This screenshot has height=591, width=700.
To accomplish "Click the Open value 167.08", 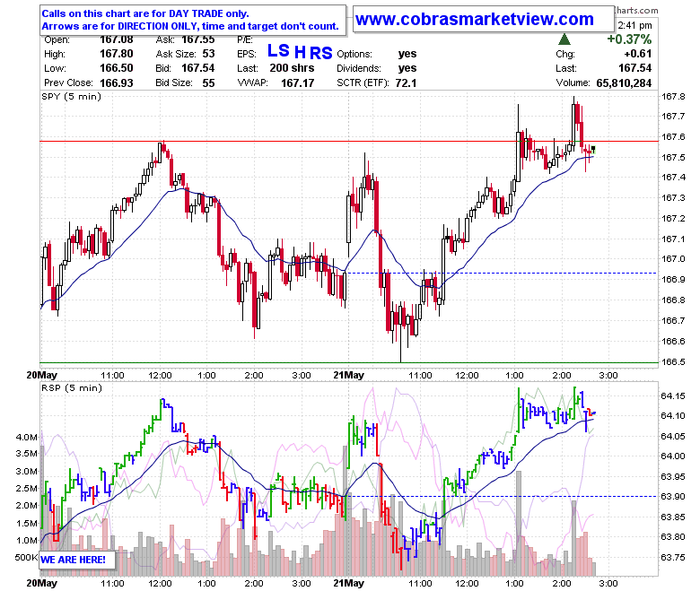I will click(x=116, y=39).
